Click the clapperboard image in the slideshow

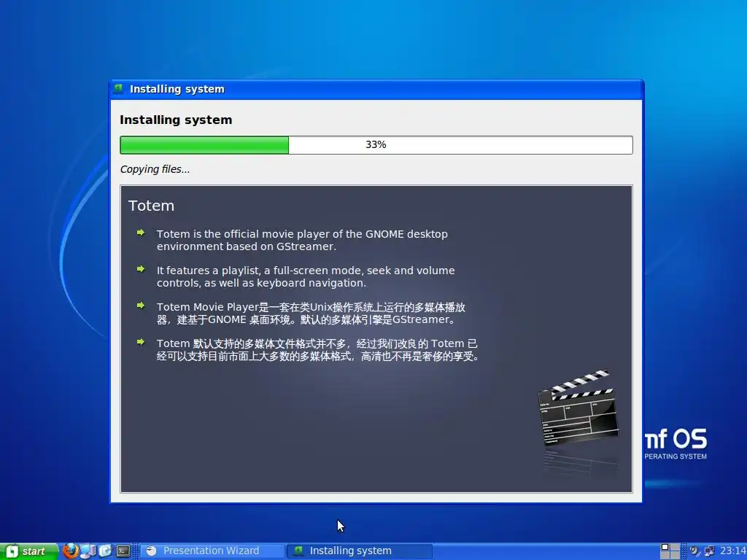(x=578, y=408)
